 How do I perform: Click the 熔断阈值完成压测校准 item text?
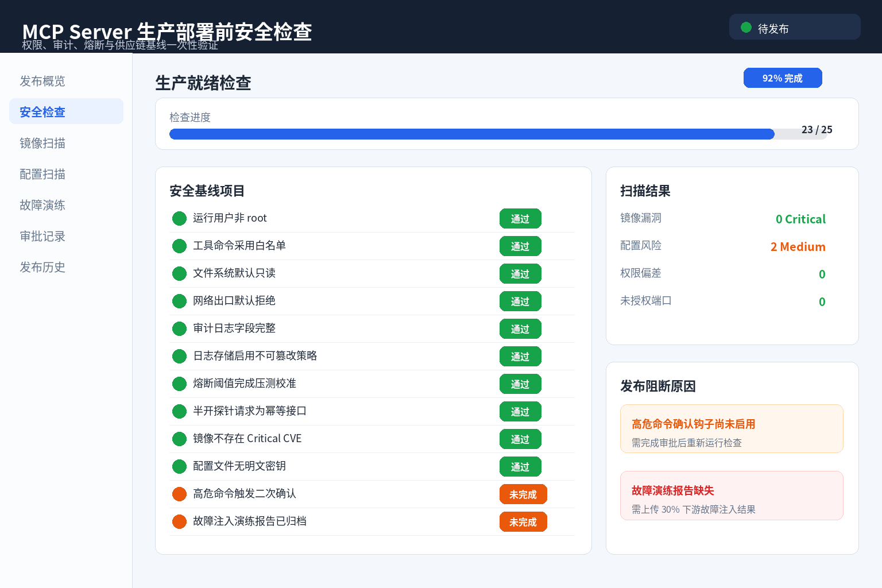click(x=245, y=383)
